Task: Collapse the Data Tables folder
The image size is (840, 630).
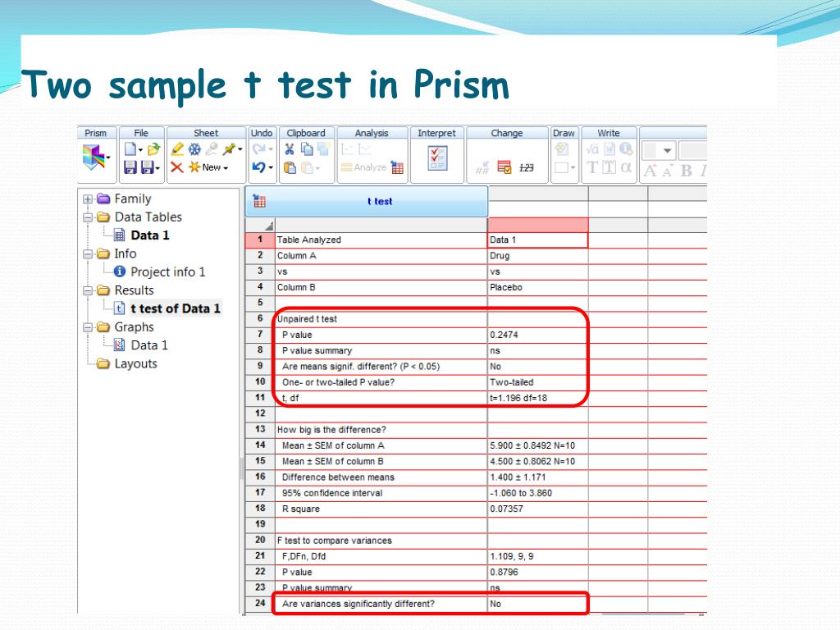Action: [87, 217]
